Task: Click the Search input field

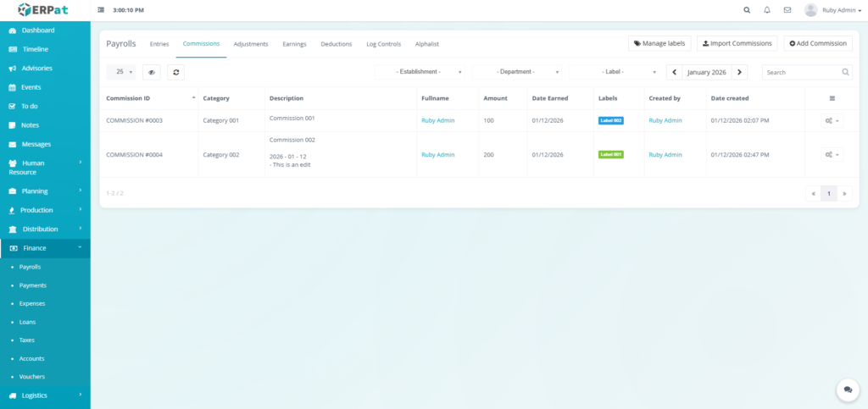Action: coord(801,73)
